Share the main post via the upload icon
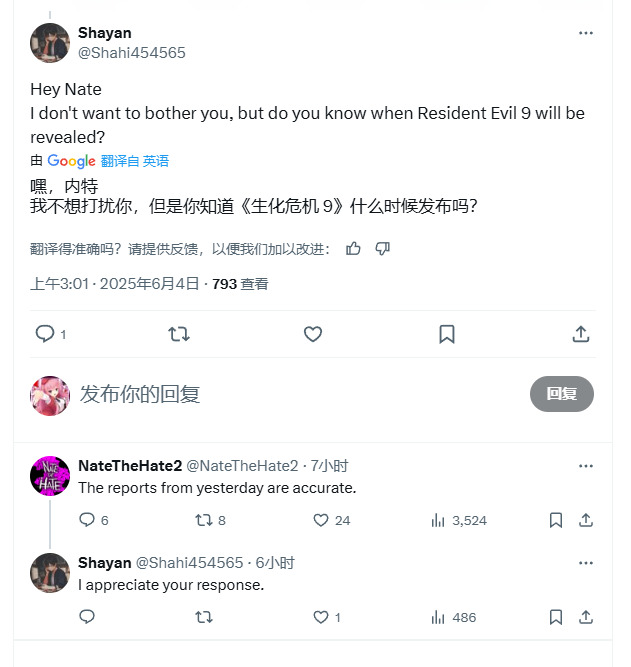631x667 pixels. (581, 334)
